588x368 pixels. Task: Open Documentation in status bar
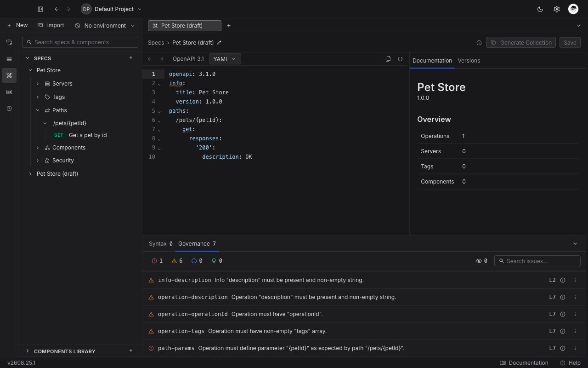[524, 363]
